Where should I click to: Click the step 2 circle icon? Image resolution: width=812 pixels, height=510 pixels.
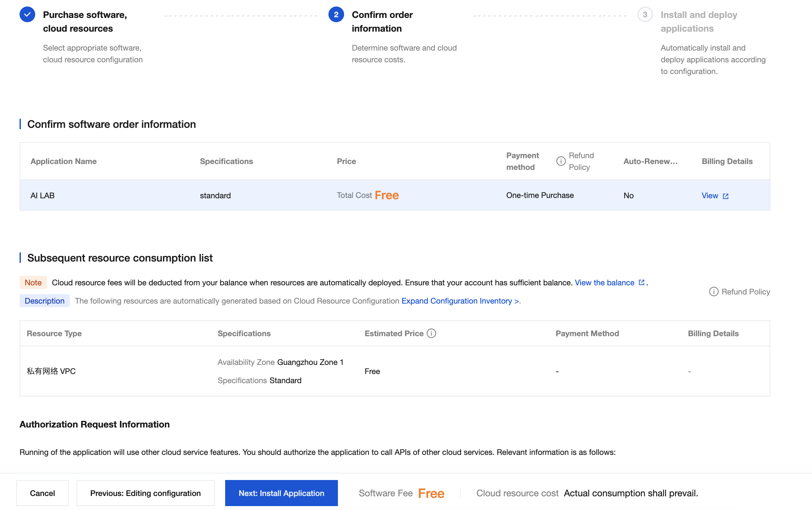click(x=336, y=14)
